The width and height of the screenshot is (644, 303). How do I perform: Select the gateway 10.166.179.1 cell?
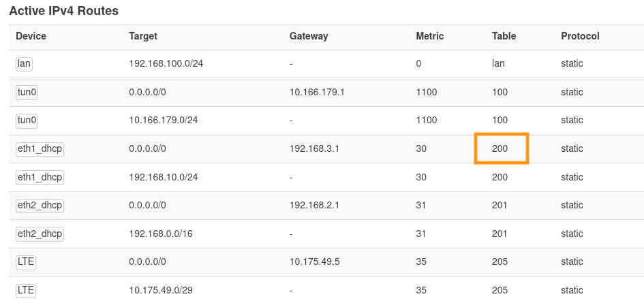coord(317,92)
